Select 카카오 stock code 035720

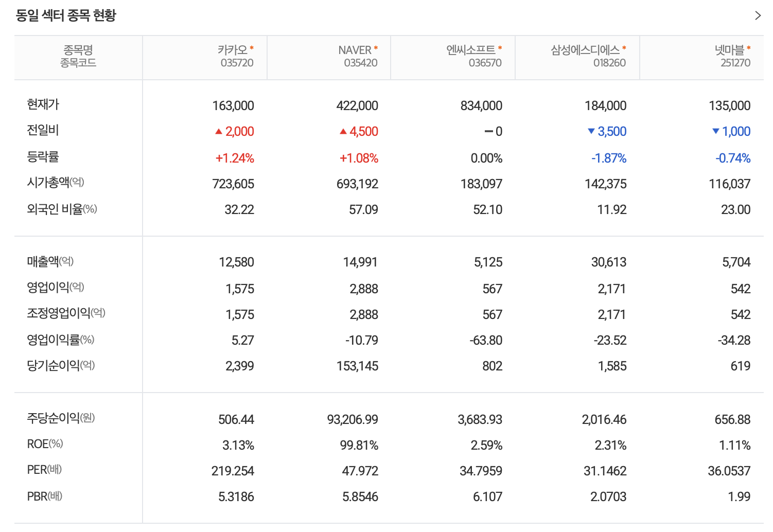[x=237, y=63]
